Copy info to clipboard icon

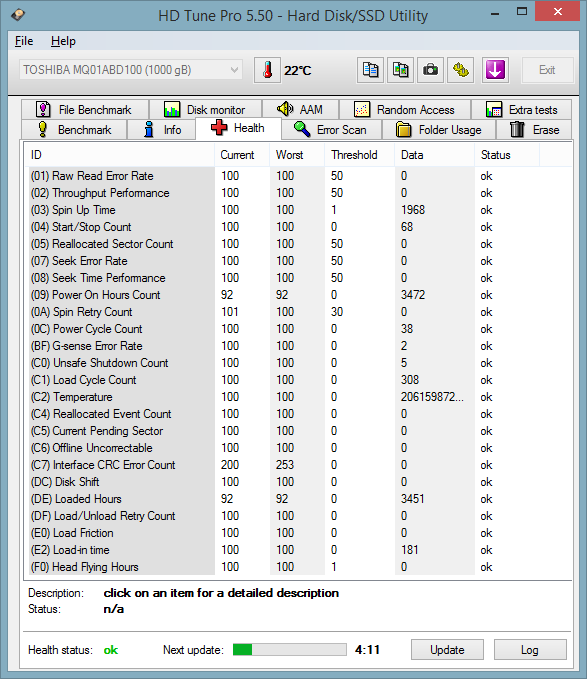pyautogui.click(x=370, y=70)
